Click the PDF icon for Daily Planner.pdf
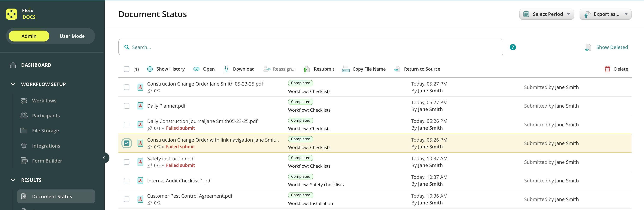Screen dimensions: 644x210 (x=140, y=106)
